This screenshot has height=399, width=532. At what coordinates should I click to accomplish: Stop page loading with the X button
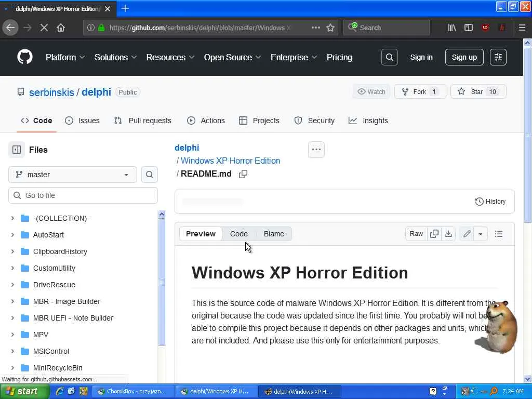44,28
